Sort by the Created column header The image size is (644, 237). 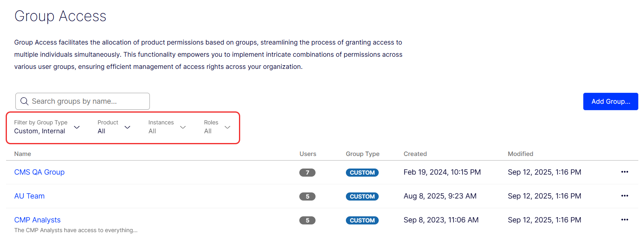coord(415,154)
